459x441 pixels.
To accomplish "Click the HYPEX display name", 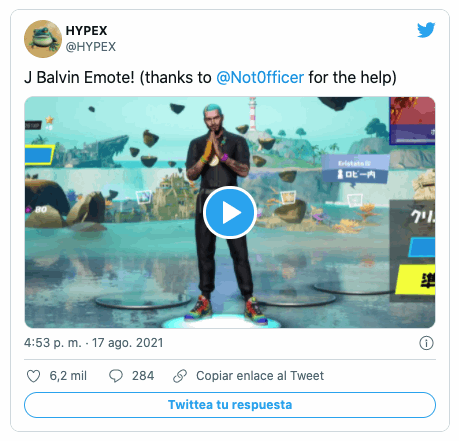I will pos(86,31).
